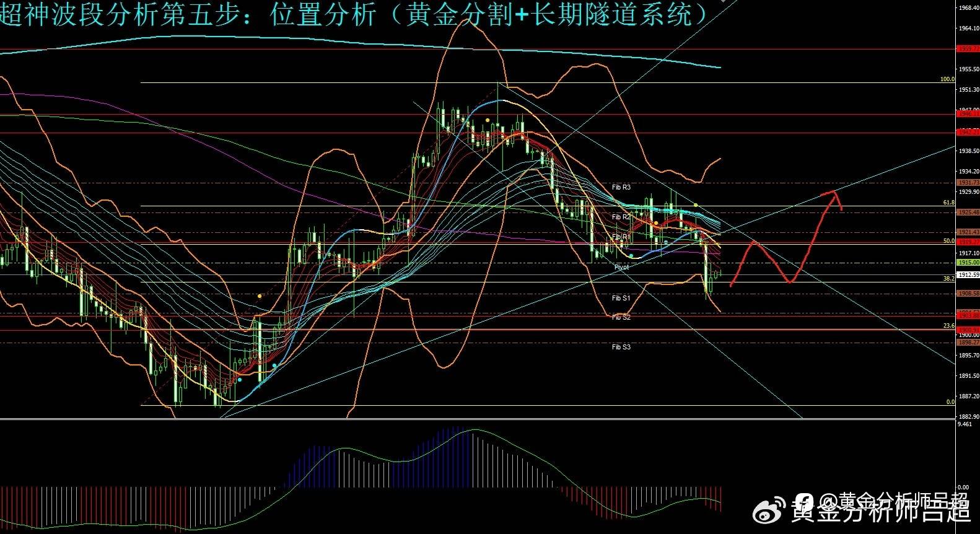980x534 pixels.
Task: Click the 1917.10 price scale value
Action: [x=968, y=253]
